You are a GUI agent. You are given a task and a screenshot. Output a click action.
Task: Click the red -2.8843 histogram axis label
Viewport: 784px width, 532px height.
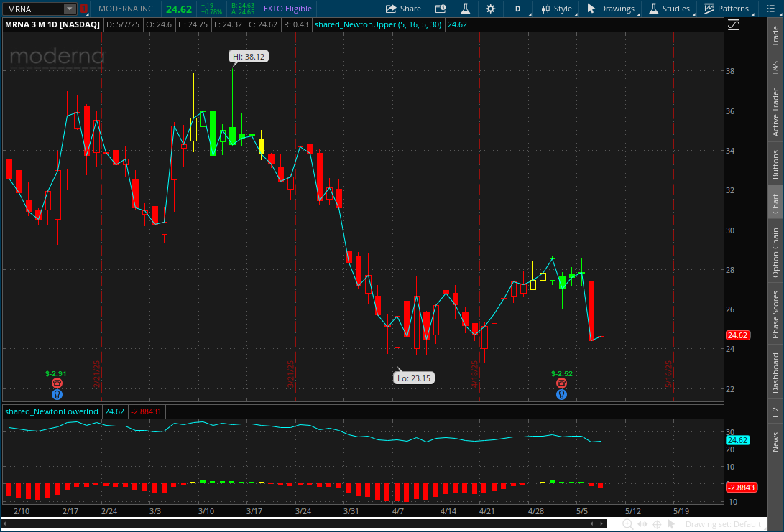741,487
